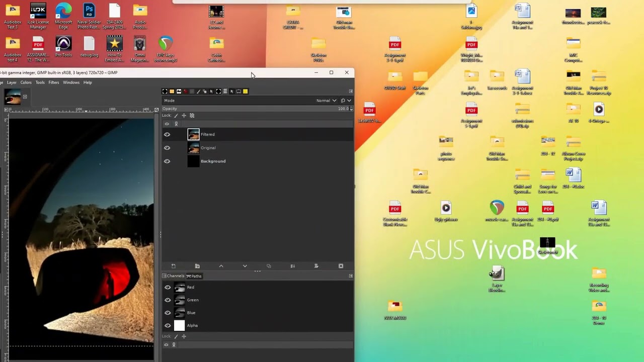644x362 pixels.
Task: Toggle visibility of the Blue channel
Action: pos(168,313)
